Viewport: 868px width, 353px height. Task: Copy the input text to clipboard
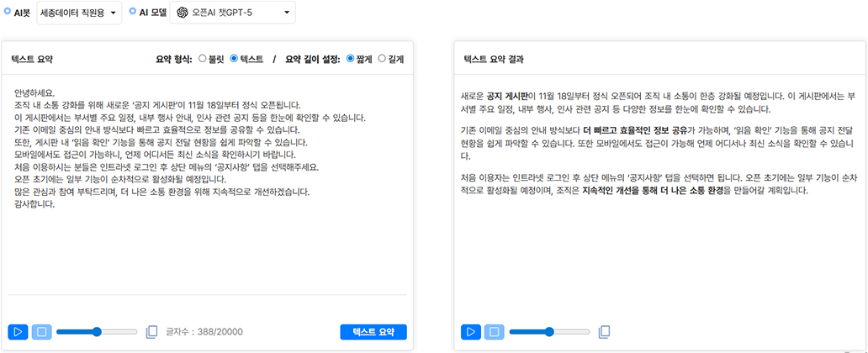[x=151, y=331]
